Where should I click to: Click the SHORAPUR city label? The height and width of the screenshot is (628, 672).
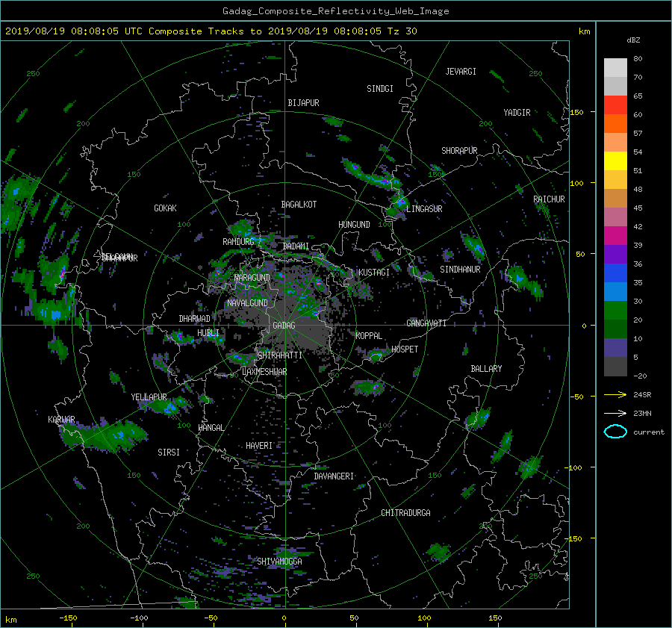459,151
